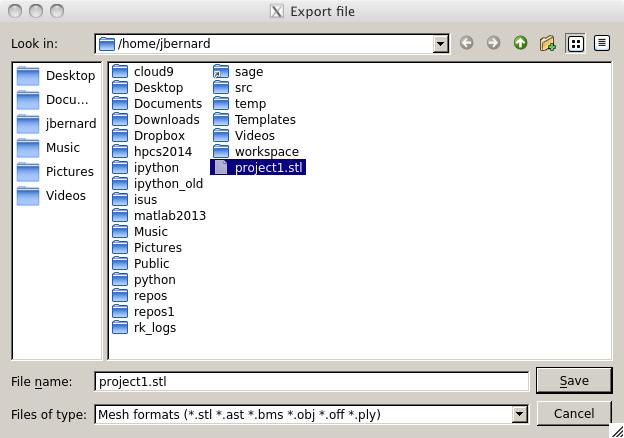Select the Music folder in file list

[140, 232]
